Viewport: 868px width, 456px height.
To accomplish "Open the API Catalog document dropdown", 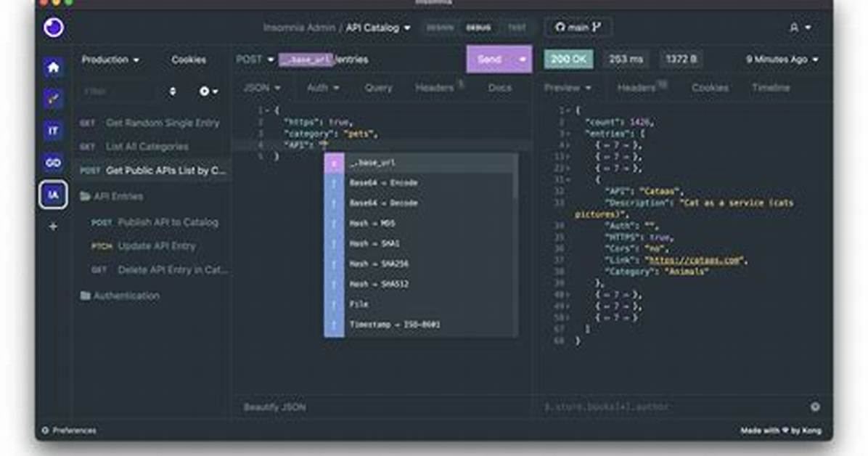I will [379, 27].
